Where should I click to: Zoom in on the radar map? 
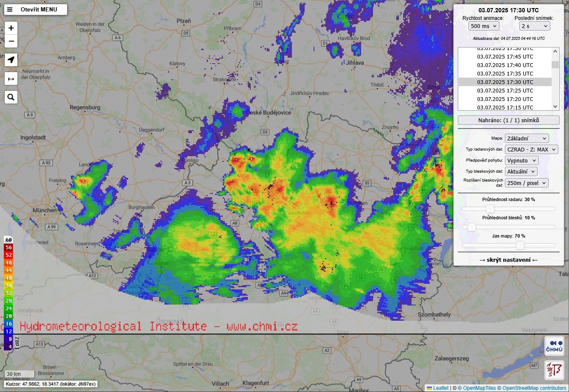(x=11, y=28)
